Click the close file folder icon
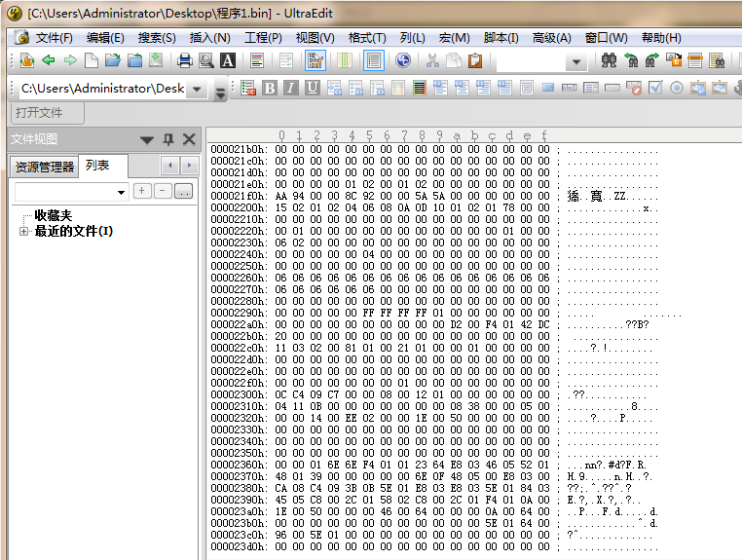This screenshot has height=560, width=742. click(135, 60)
